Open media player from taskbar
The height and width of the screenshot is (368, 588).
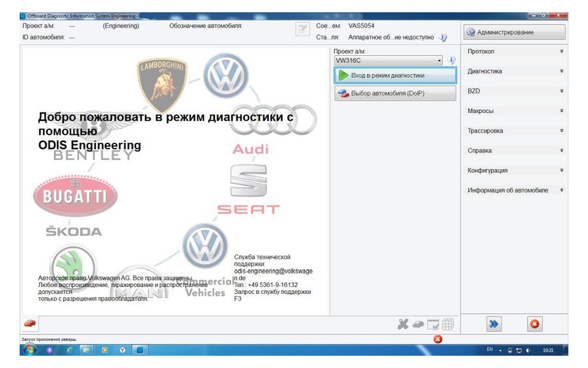pos(105,350)
